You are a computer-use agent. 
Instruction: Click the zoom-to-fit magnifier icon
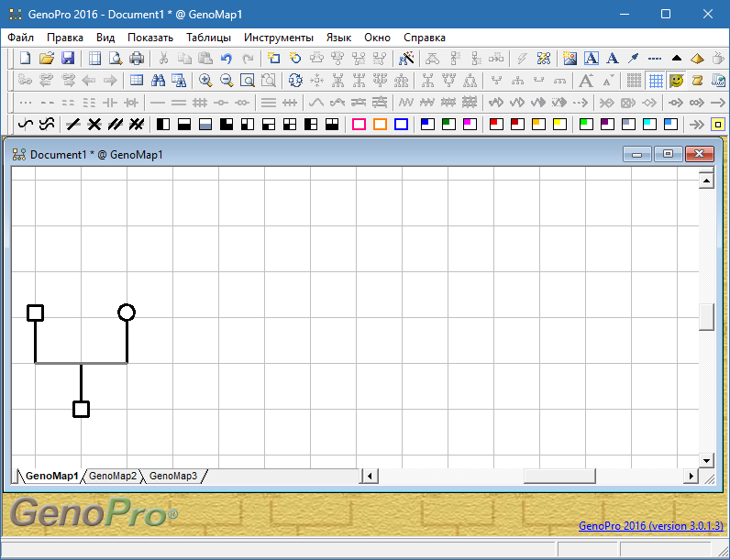click(248, 81)
